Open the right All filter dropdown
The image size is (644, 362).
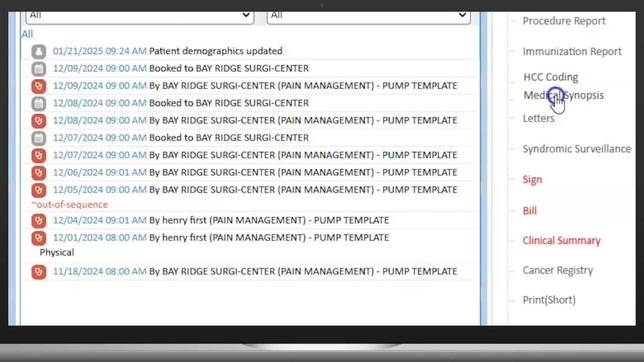point(368,16)
